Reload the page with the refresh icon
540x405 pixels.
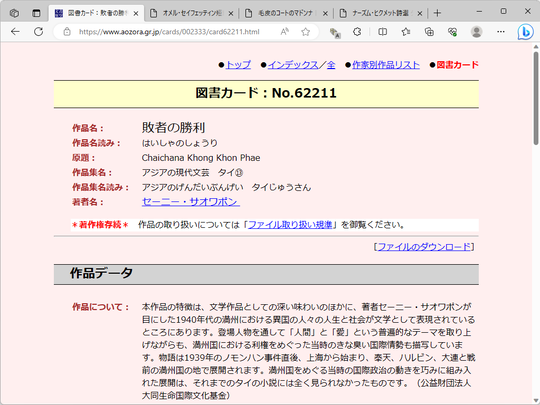pos(39,32)
